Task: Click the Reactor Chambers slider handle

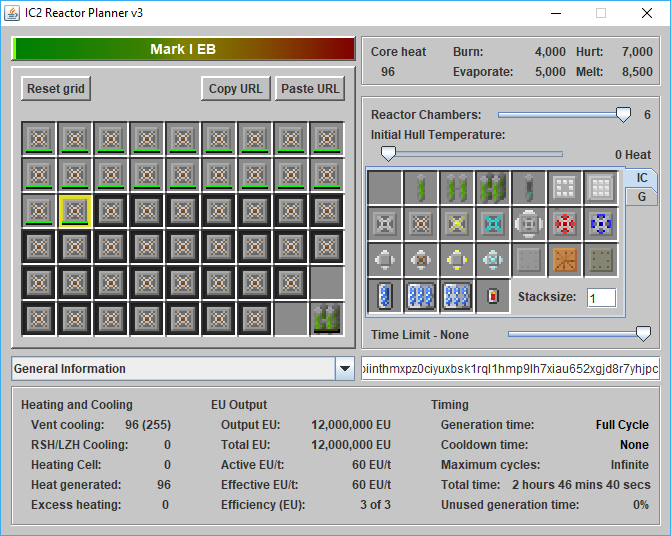Action: click(x=623, y=114)
